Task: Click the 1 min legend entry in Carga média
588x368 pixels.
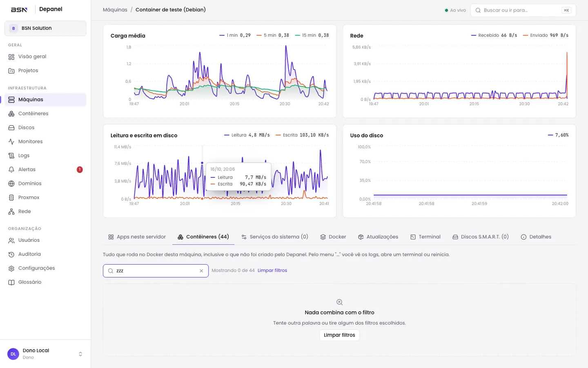Action: coord(235,36)
